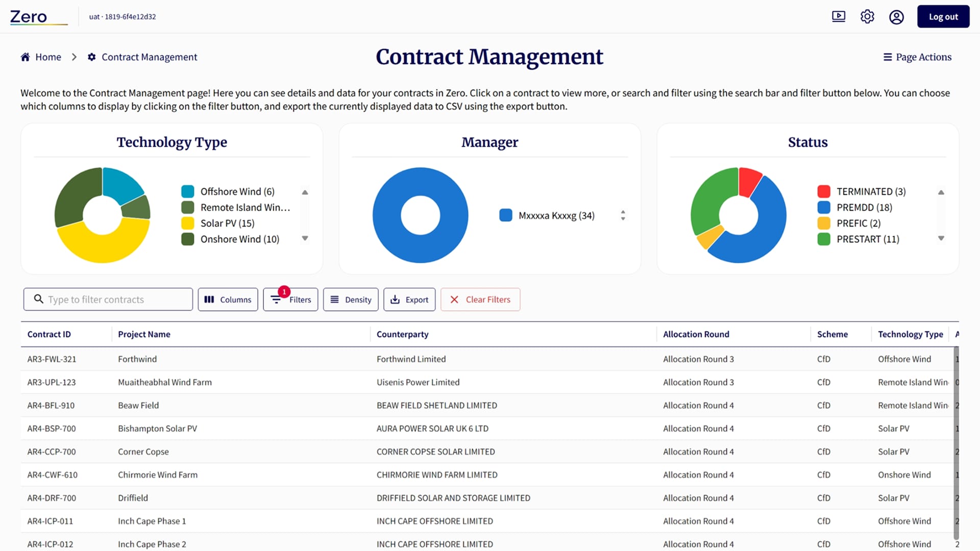
Task: Click the Home breadcrumb icon
Action: 25,57
